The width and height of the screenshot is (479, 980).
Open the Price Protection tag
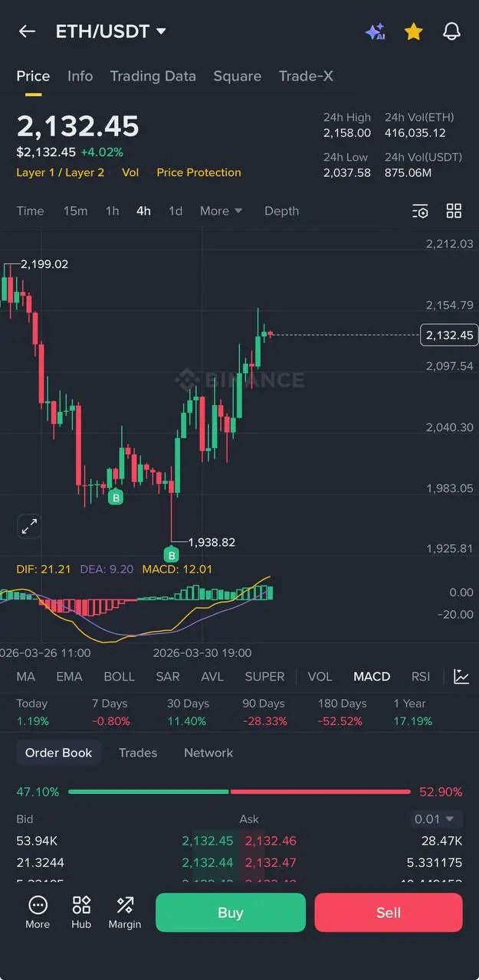click(198, 172)
